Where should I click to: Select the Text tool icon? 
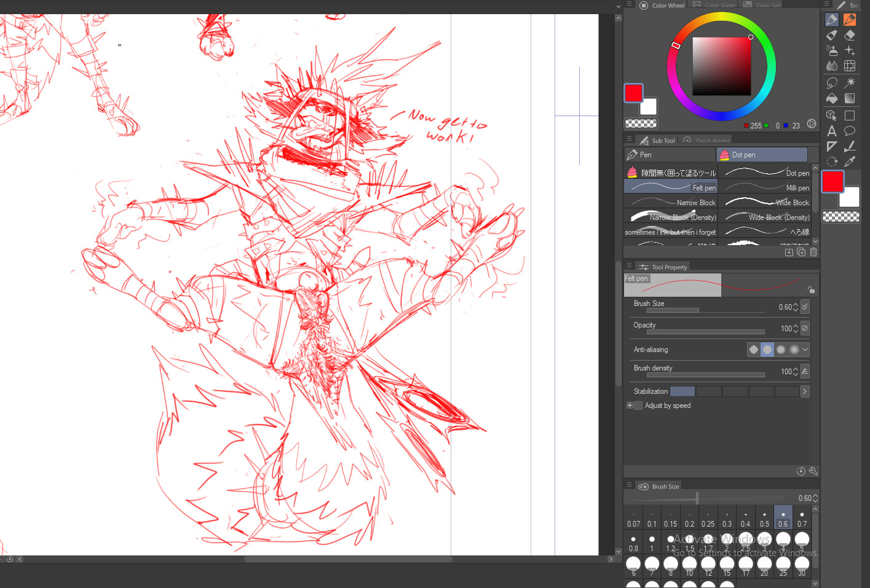832,131
